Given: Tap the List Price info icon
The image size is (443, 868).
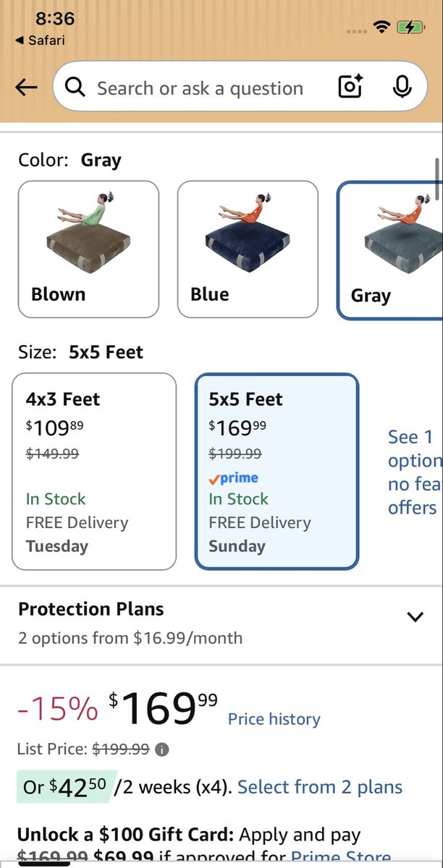Looking at the screenshot, I should click(x=162, y=750).
